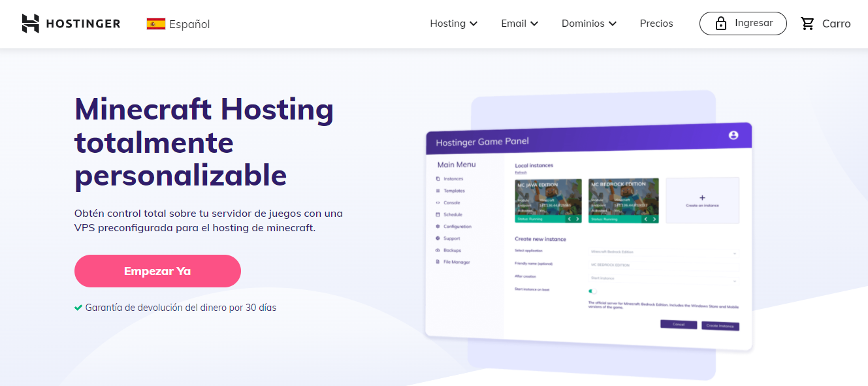Click the plus to create an instance
868x386 pixels.
pos(702,197)
